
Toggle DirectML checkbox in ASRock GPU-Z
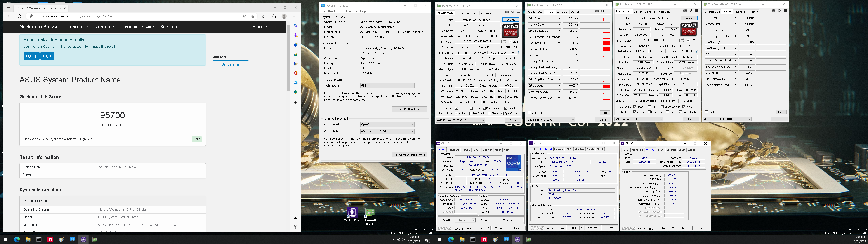point(506,108)
